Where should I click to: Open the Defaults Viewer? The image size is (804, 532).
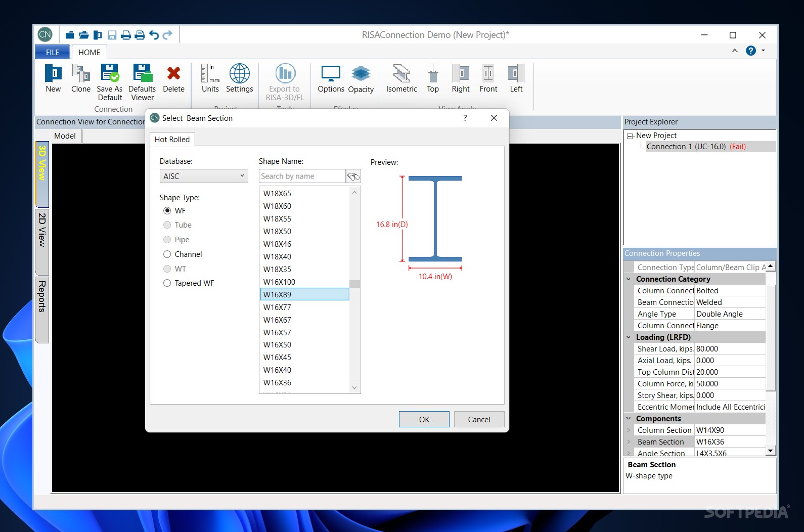pos(142,74)
